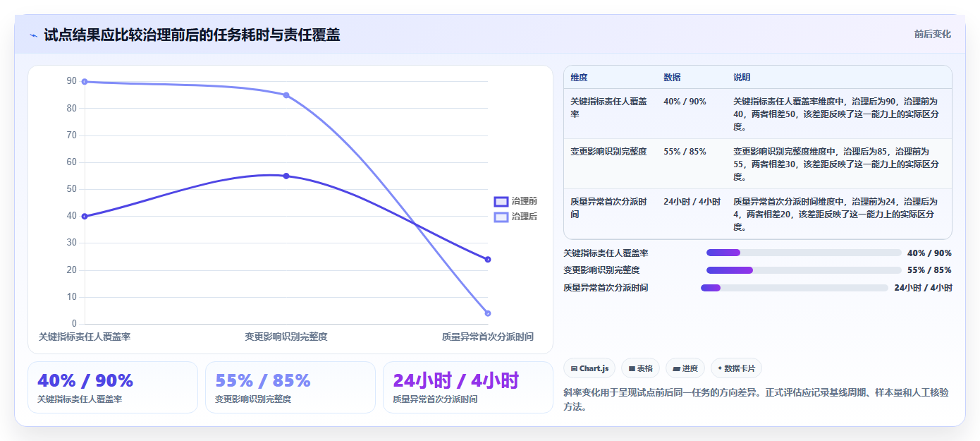The image size is (980, 441).
Task: Click progress row value 55% / 85%
Action: tap(929, 270)
